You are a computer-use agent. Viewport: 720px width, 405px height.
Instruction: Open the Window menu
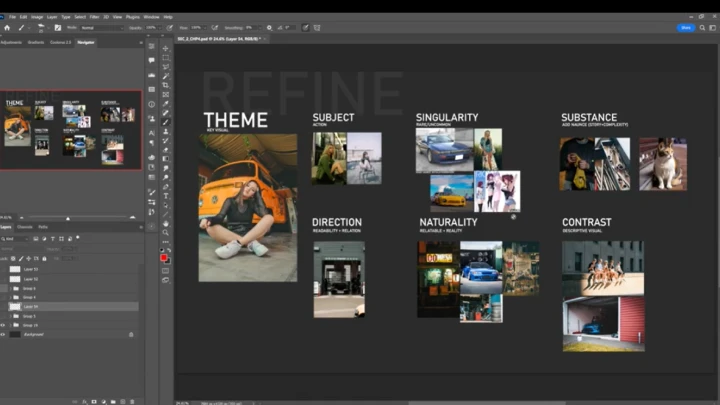point(151,17)
